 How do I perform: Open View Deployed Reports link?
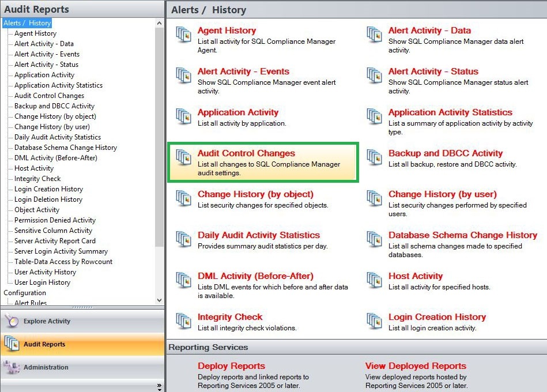point(416,366)
